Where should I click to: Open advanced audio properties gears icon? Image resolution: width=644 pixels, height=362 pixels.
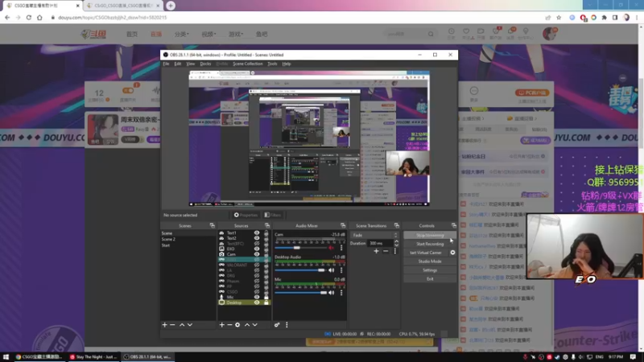point(277,325)
